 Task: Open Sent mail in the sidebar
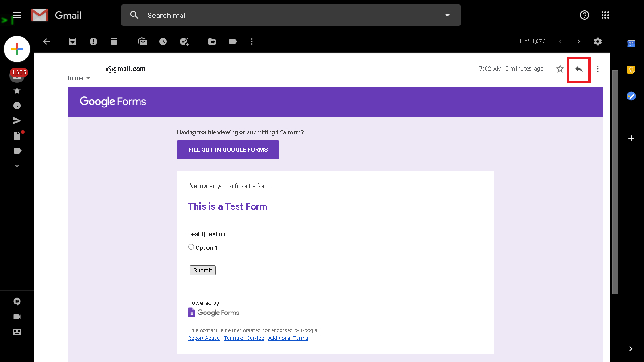pyautogui.click(x=17, y=121)
